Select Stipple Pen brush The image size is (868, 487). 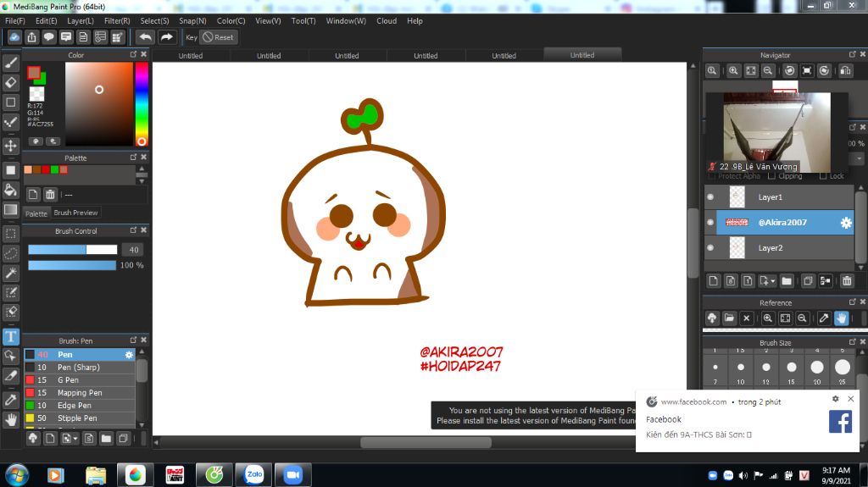(x=80, y=418)
